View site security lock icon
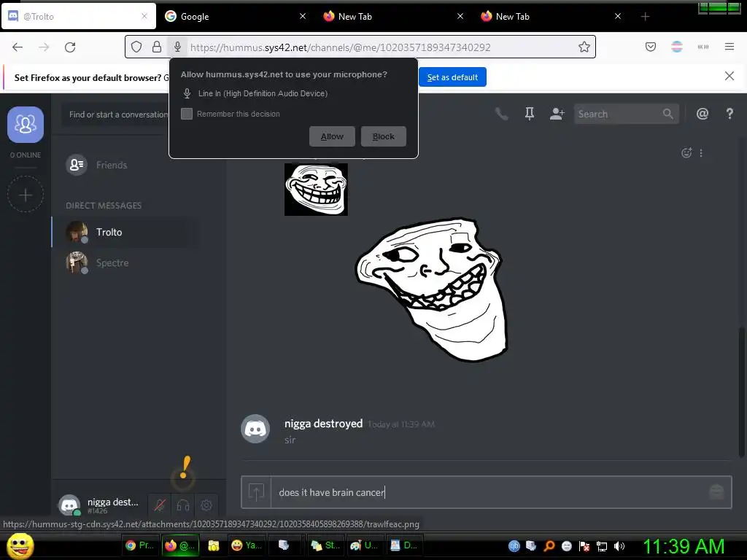Screen dimensions: 747x560 pos(157,47)
